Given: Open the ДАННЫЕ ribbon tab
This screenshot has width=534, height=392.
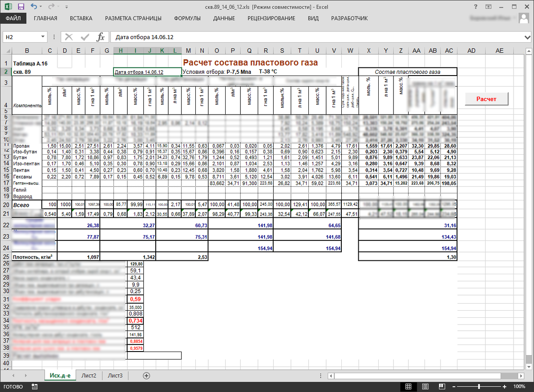Looking at the screenshot, I should 224,18.
